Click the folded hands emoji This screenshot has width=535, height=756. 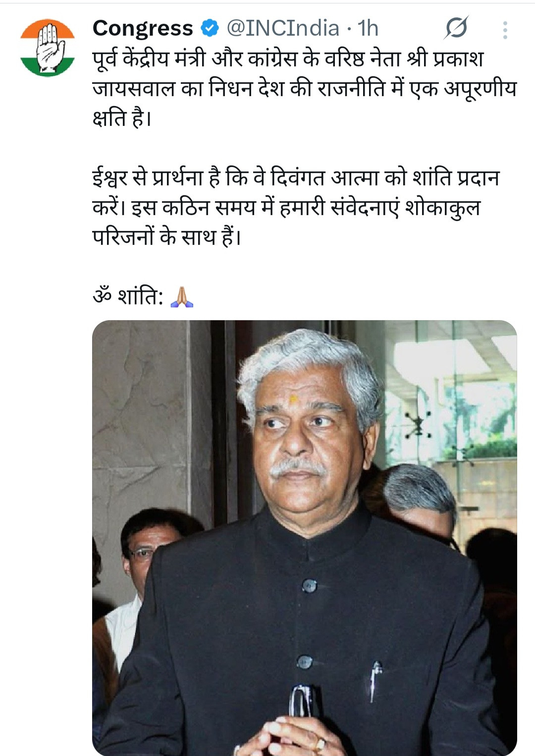[x=182, y=297]
